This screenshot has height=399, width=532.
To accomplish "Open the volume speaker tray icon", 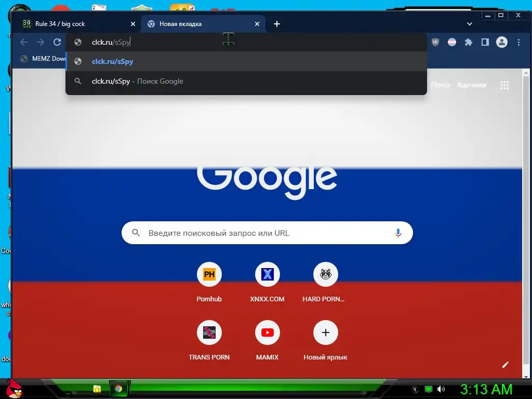I will pyautogui.click(x=441, y=389).
